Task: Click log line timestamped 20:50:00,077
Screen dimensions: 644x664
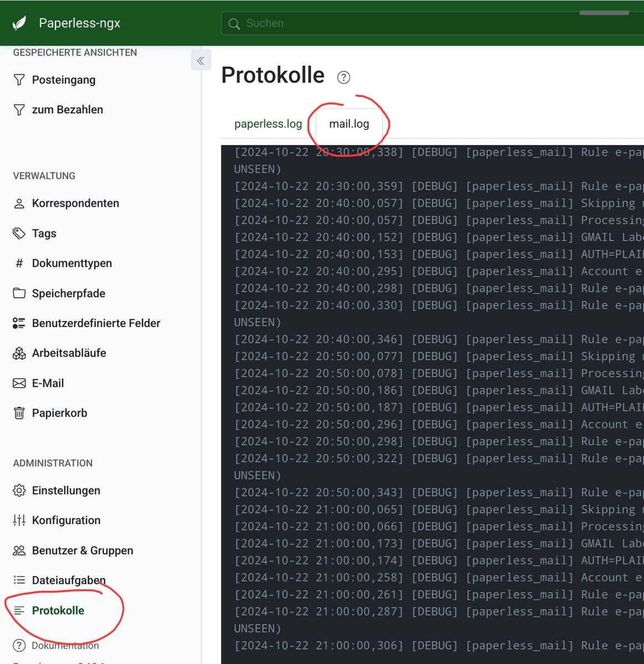Action: (x=439, y=356)
